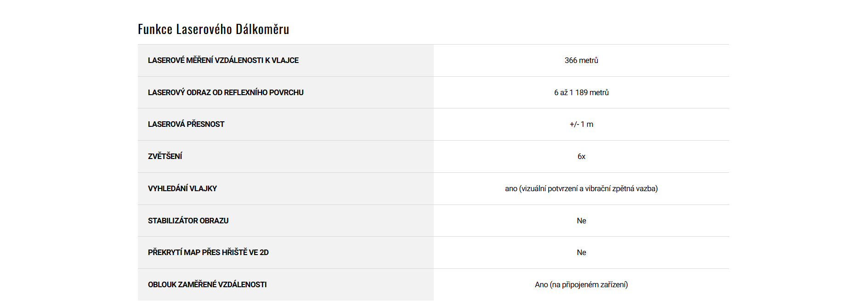The height and width of the screenshot is (301, 868).
Task: Select the "Vyhledání vlajky" row label
Action: 182,188
